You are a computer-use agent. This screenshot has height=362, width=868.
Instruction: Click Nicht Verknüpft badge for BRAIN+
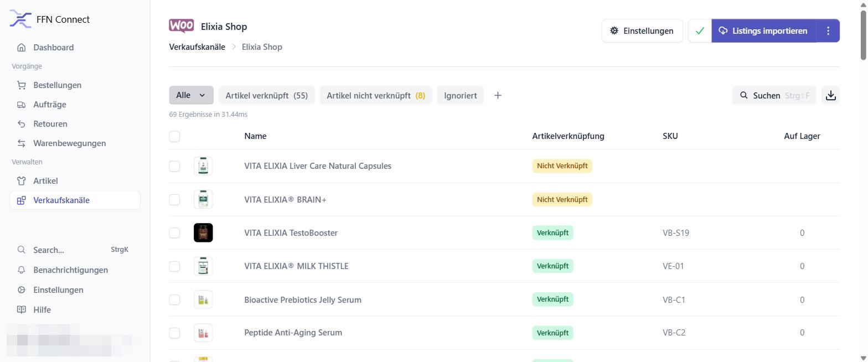click(x=562, y=199)
